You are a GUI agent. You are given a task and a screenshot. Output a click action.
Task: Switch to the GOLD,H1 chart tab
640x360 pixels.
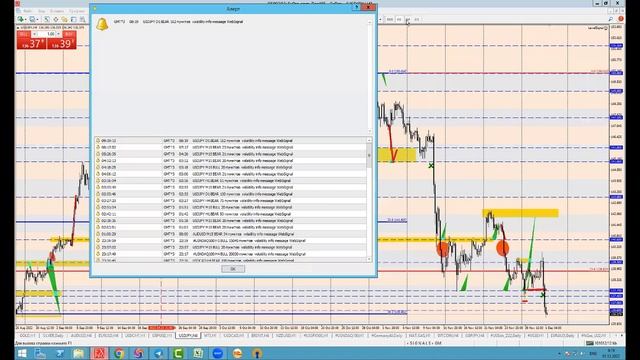28,336
